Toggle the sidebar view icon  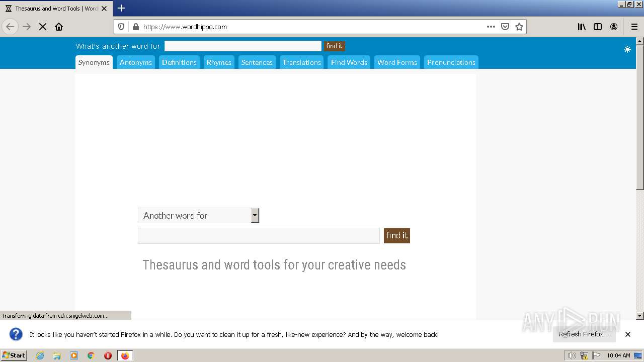598,27
